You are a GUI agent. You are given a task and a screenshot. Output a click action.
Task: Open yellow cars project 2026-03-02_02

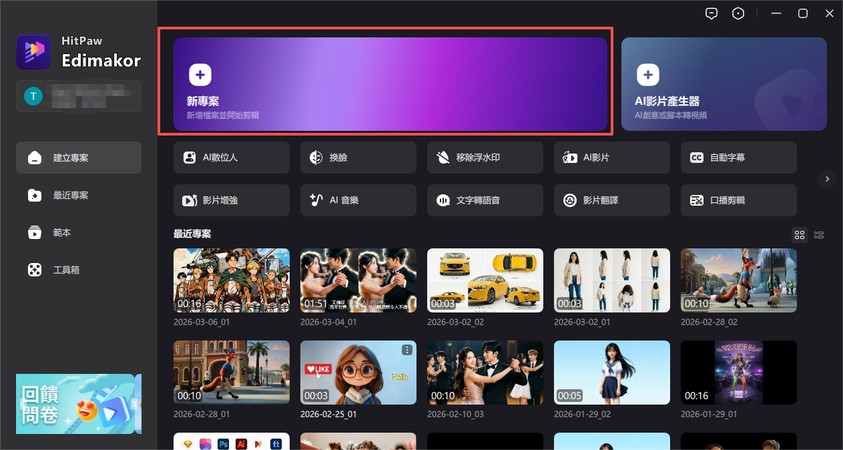click(x=485, y=280)
